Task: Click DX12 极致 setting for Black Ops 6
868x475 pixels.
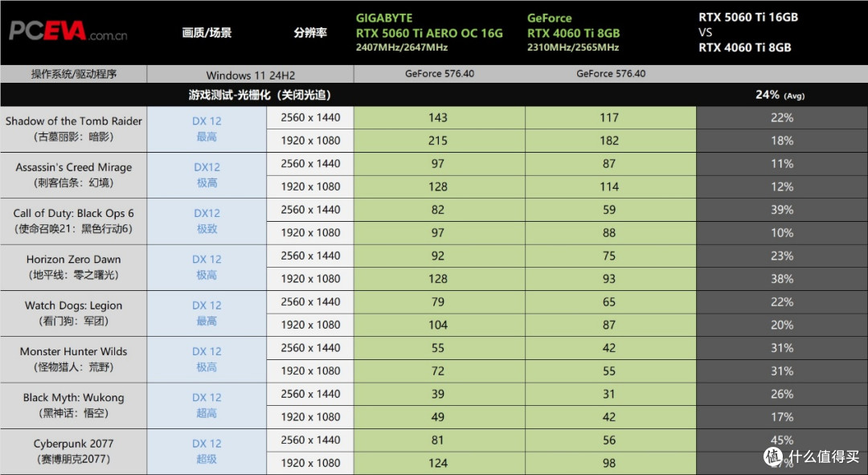Action: (x=207, y=221)
